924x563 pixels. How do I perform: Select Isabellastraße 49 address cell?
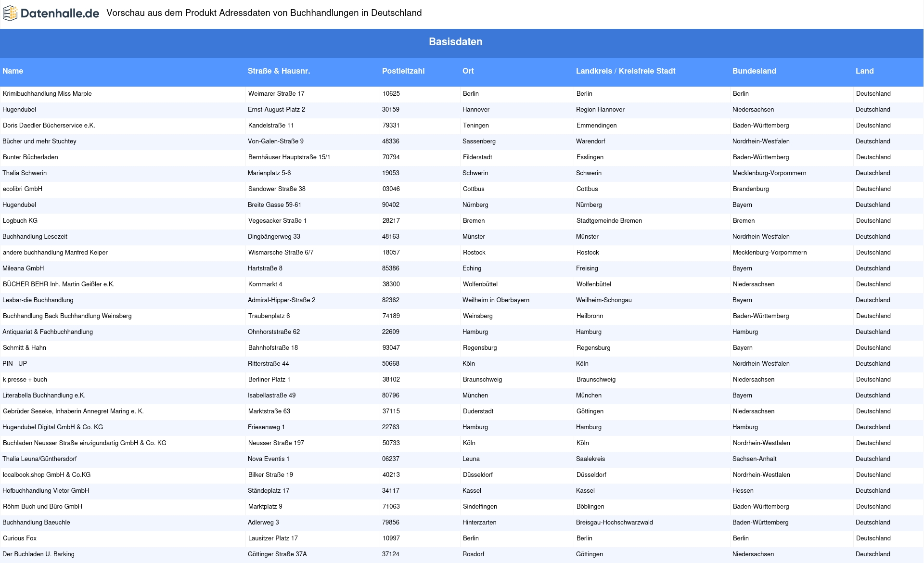(x=272, y=396)
